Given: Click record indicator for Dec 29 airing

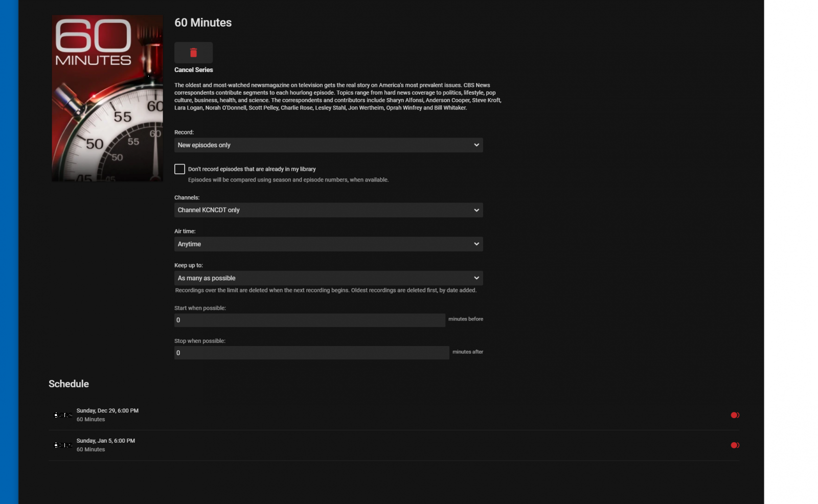Looking at the screenshot, I should (735, 415).
